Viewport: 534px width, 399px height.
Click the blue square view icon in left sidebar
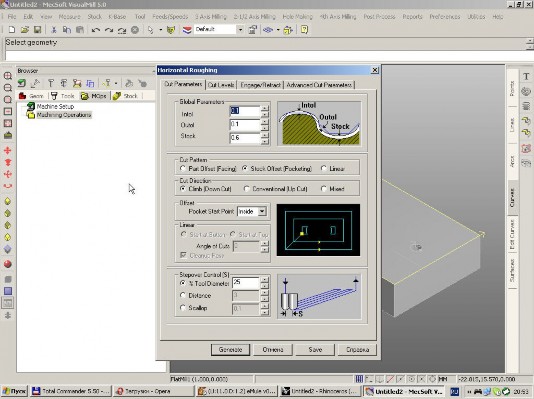pos(8,291)
